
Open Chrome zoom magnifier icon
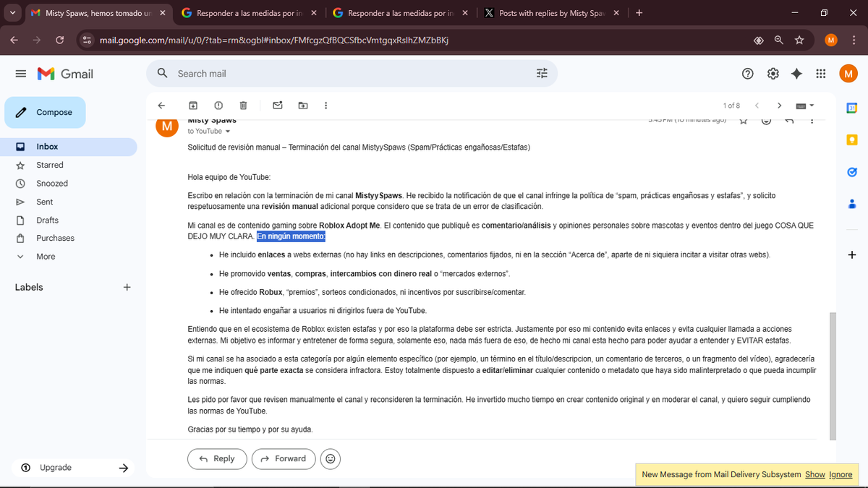click(779, 40)
